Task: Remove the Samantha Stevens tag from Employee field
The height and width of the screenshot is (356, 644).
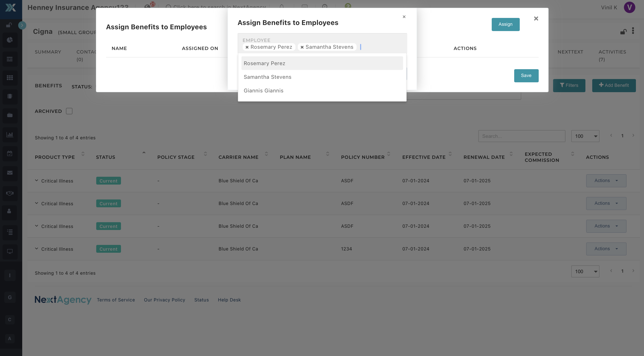Action: click(302, 47)
